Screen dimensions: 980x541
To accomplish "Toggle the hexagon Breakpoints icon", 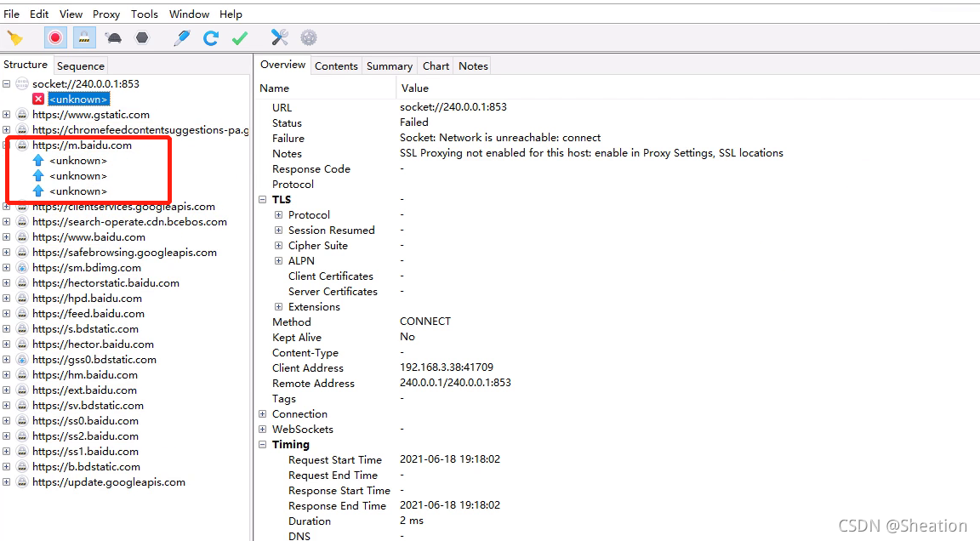I will coord(143,38).
